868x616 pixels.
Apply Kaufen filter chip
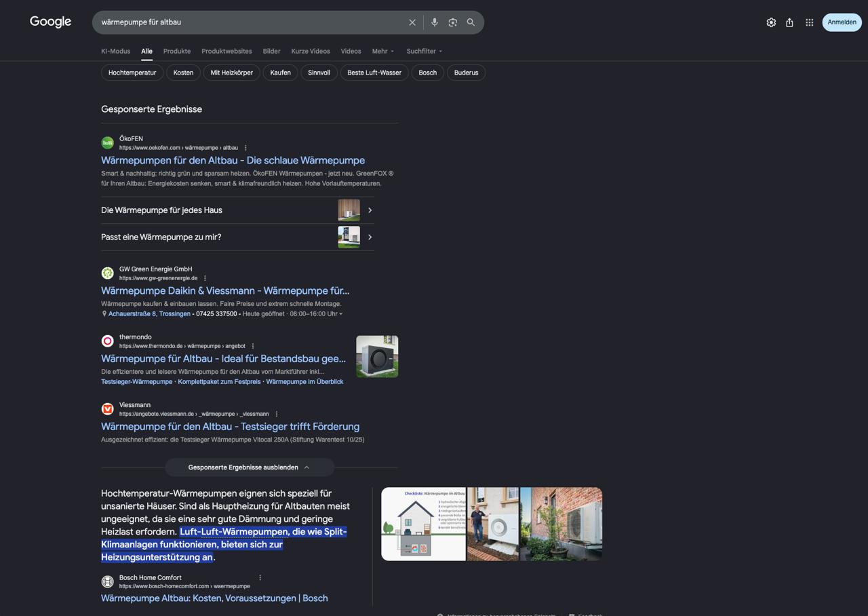coord(280,73)
